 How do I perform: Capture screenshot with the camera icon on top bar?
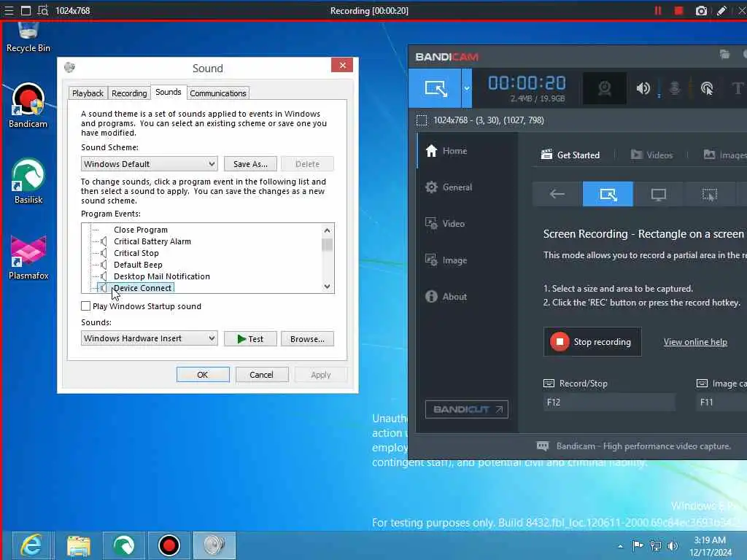[x=701, y=10]
